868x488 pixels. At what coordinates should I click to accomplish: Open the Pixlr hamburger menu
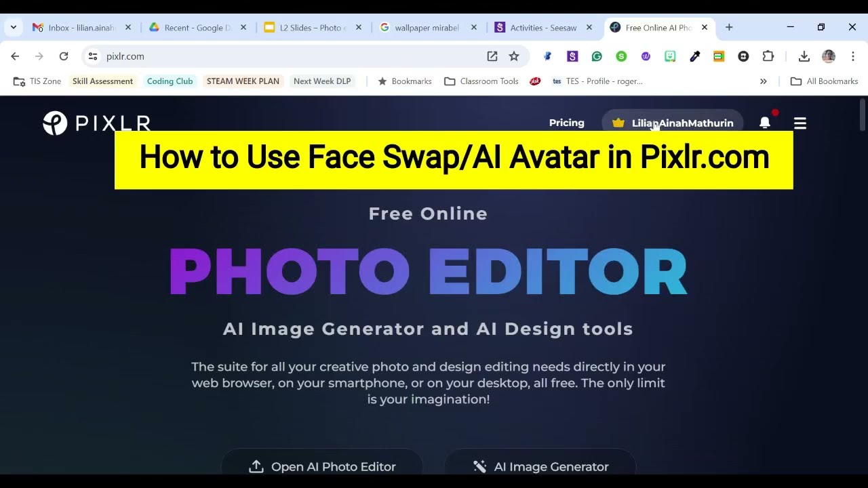[x=800, y=123]
